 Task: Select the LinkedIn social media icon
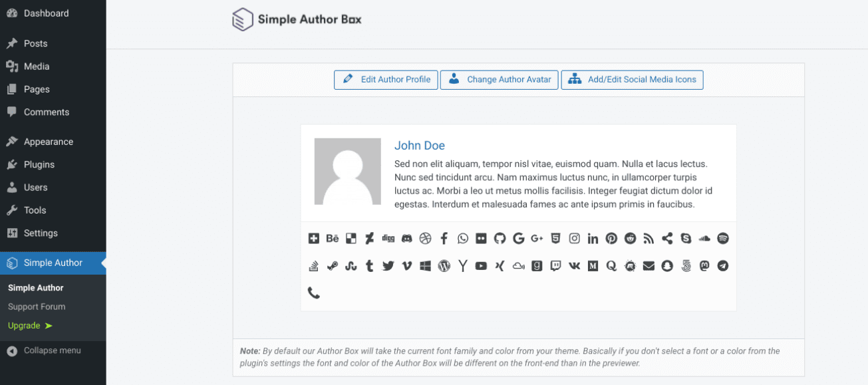pos(593,238)
